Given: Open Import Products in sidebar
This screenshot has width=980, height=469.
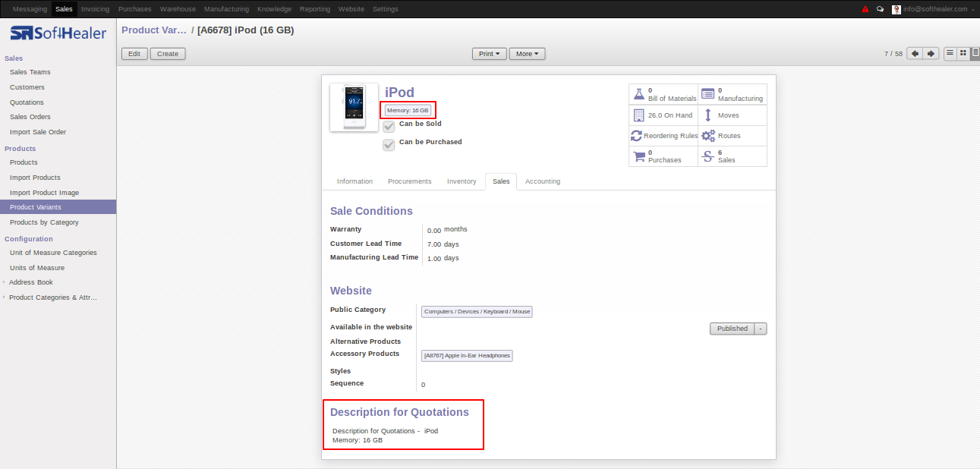Looking at the screenshot, I should (35, 178).
